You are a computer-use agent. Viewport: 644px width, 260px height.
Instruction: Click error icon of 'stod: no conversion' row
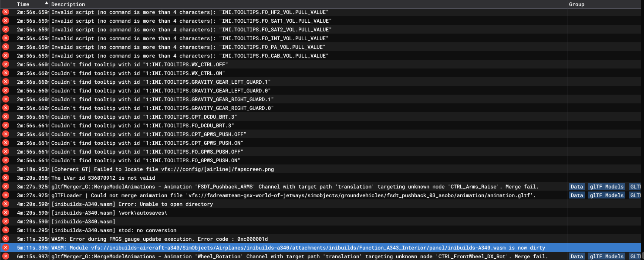pyautogui.click(x=6, y=230)
